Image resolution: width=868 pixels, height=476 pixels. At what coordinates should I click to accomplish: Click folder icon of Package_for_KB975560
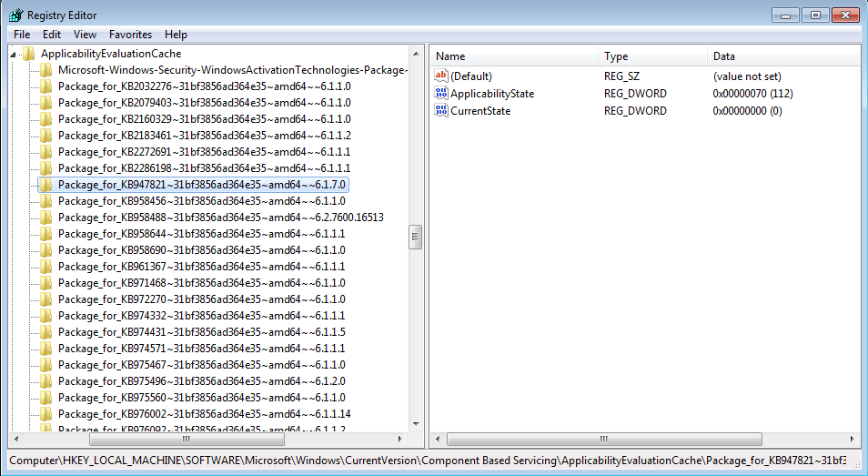pyautogui.click(x=46, y=398)
